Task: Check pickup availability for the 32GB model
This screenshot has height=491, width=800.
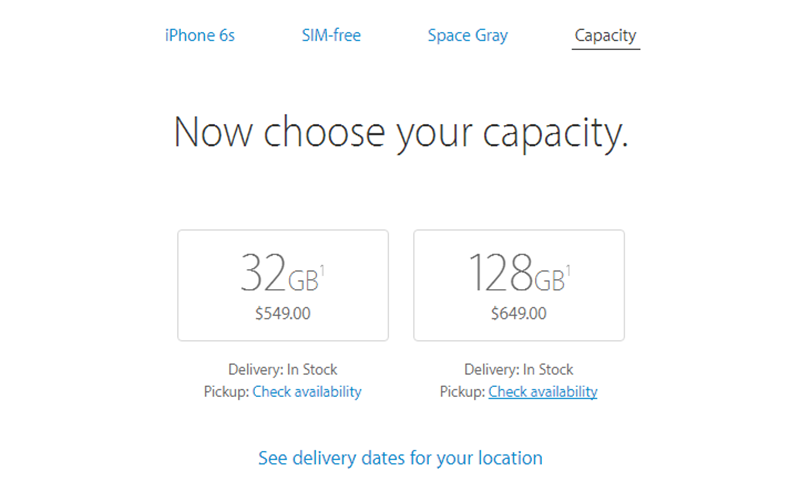Action: [307, 392]
